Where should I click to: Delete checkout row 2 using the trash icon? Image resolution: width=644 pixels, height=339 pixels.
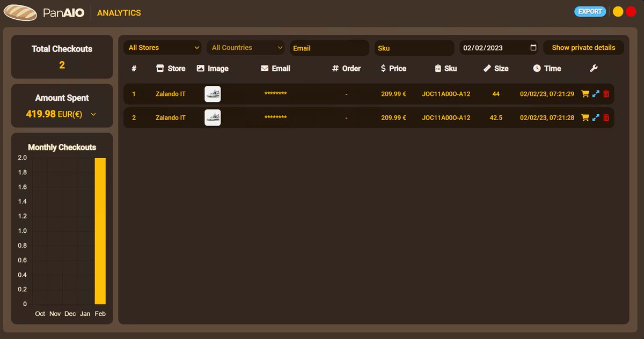click(606, 117)
